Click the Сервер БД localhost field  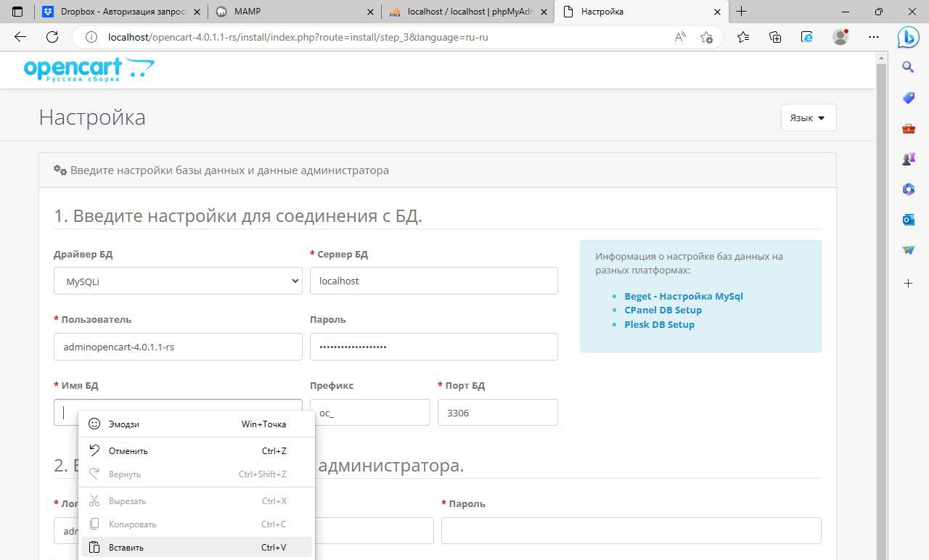433,281
